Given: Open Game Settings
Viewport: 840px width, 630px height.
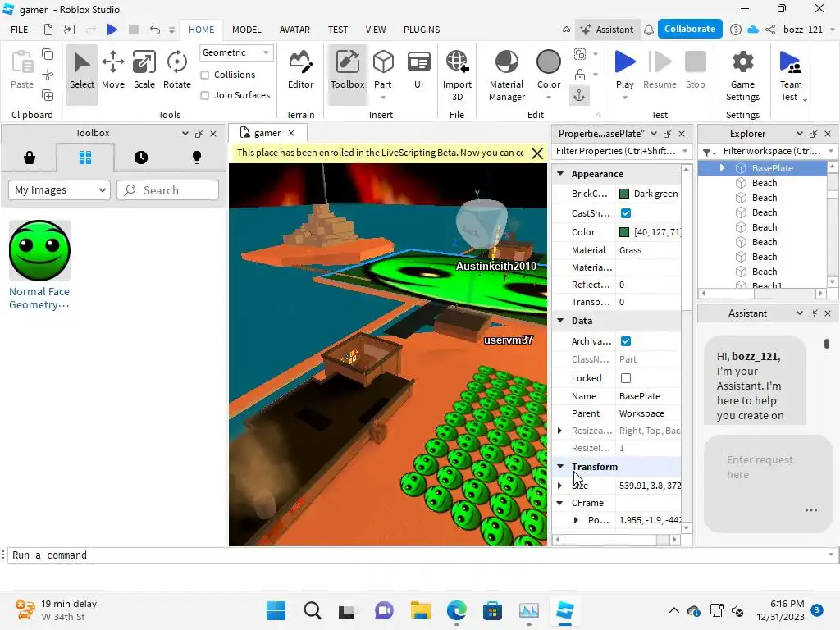Looking at the screenshot, I should 742,75.
